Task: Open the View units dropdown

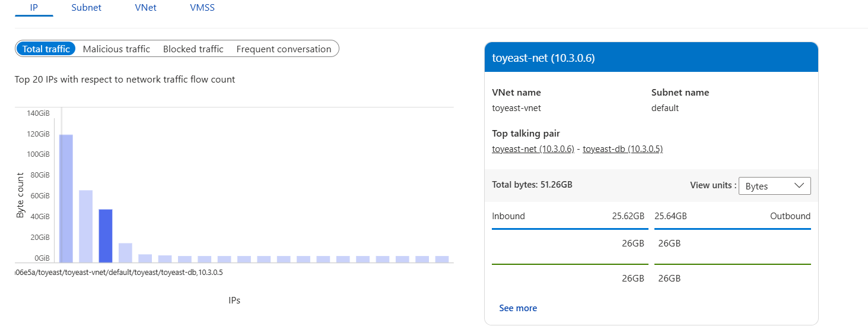Action: coord(774,186)
